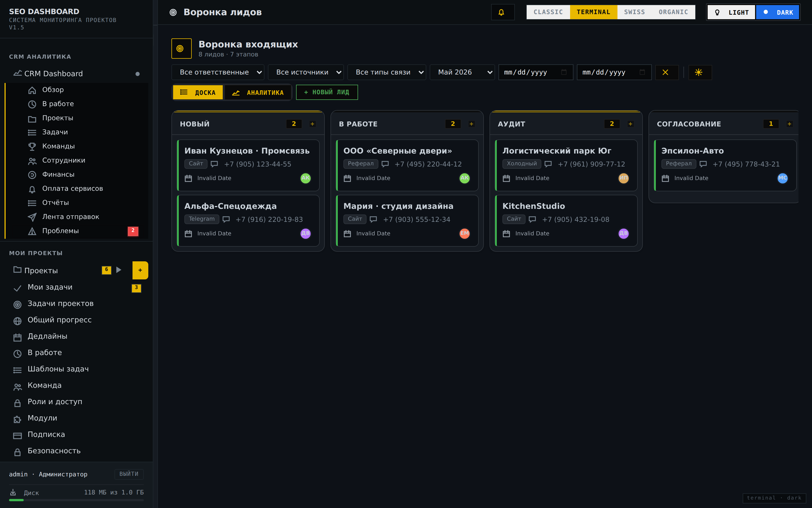Open Дедлайны in the sidebar

click(76, 336)
